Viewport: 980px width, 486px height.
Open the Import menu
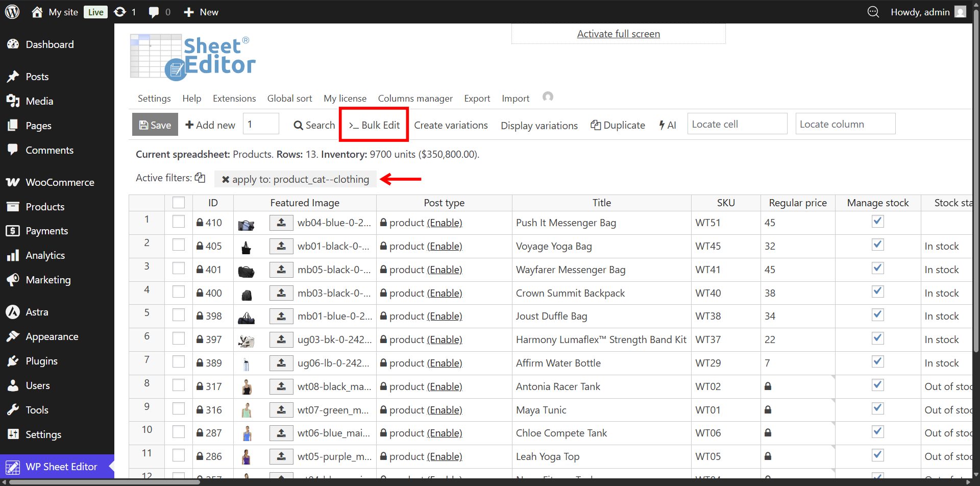point(516,99)
